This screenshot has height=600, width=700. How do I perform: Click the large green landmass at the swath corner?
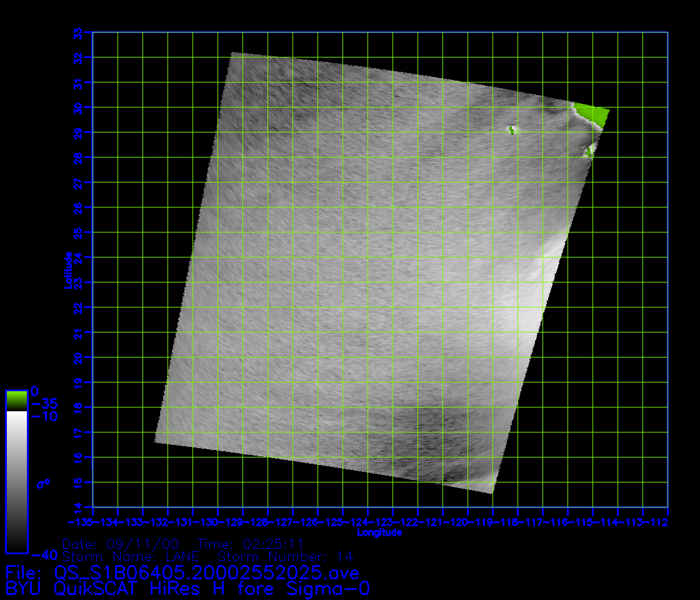591,114
